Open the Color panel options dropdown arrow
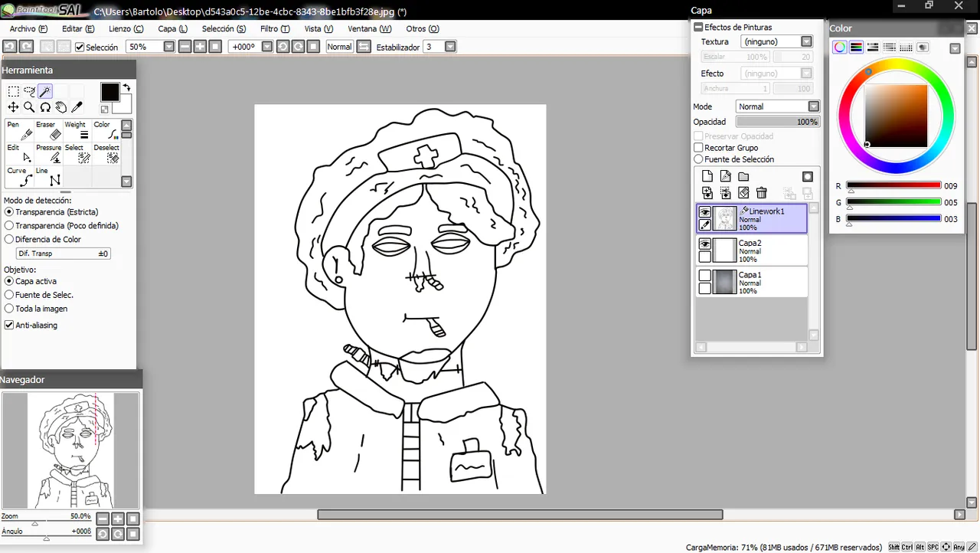Image resolution: width=980 pixels, height=553 pixels. [955, 48]
